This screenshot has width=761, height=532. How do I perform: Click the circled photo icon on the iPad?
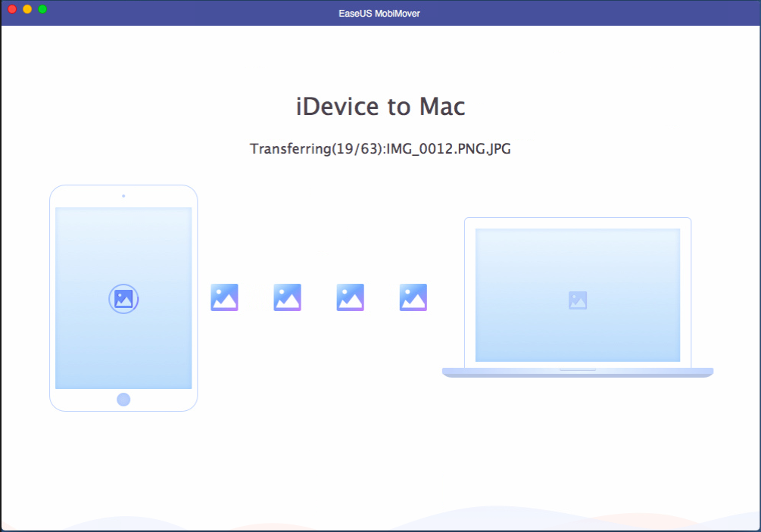tap(123, 299)
